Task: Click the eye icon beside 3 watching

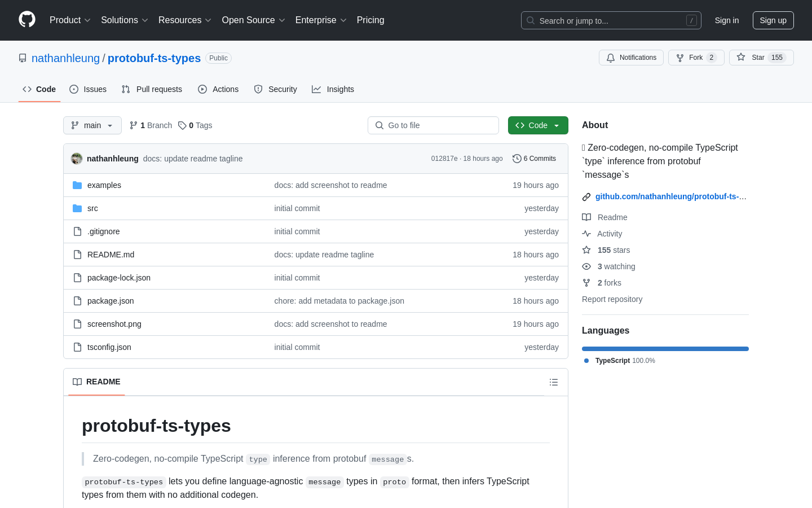Action: point(586,266)
